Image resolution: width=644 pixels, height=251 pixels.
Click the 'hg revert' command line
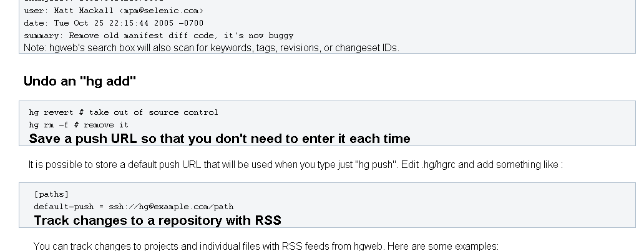point(123,112)
